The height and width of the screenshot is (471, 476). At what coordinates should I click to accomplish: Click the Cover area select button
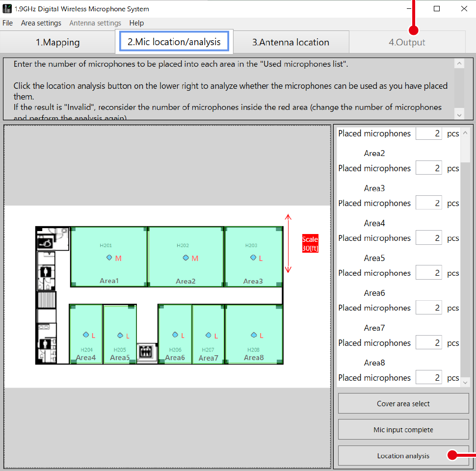click(403, 403)
